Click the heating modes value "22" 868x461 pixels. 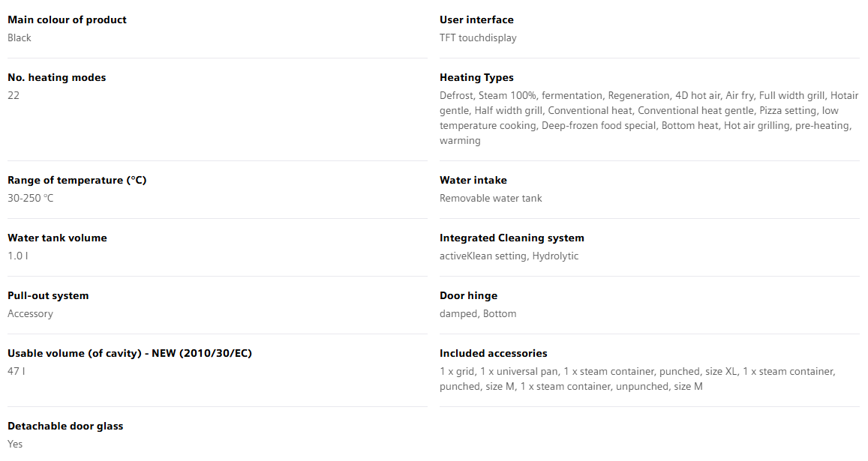coord(14,96)
